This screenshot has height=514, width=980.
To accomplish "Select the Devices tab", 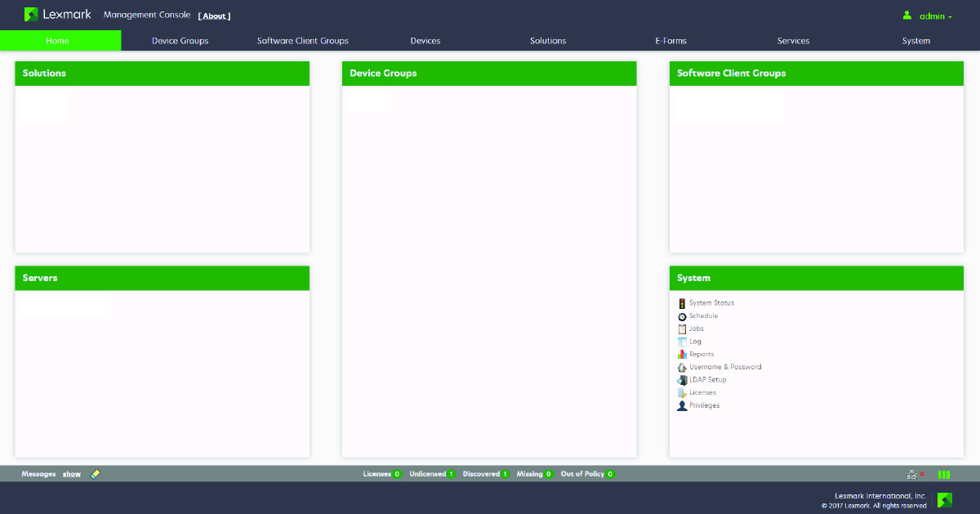I will click(425, 41).
